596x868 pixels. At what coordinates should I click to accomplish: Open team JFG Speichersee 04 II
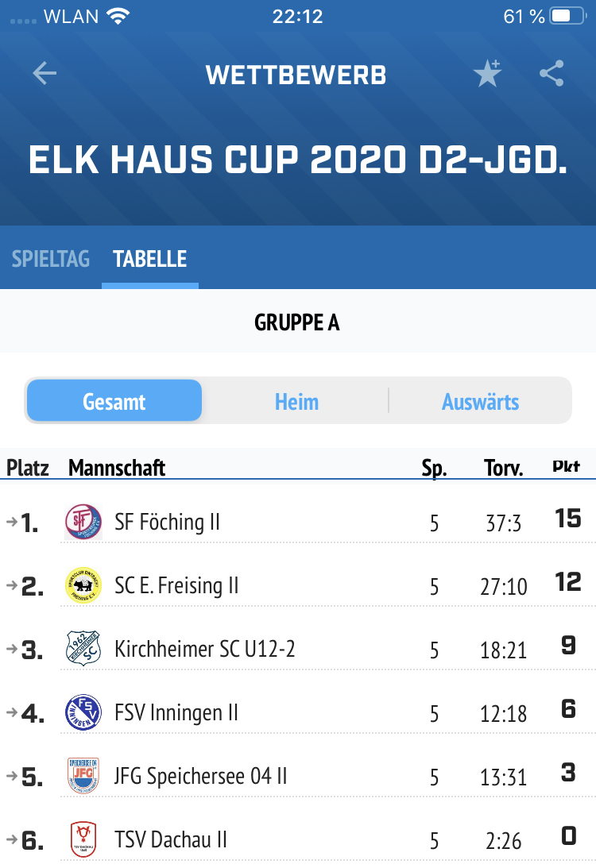pos(200,776)
